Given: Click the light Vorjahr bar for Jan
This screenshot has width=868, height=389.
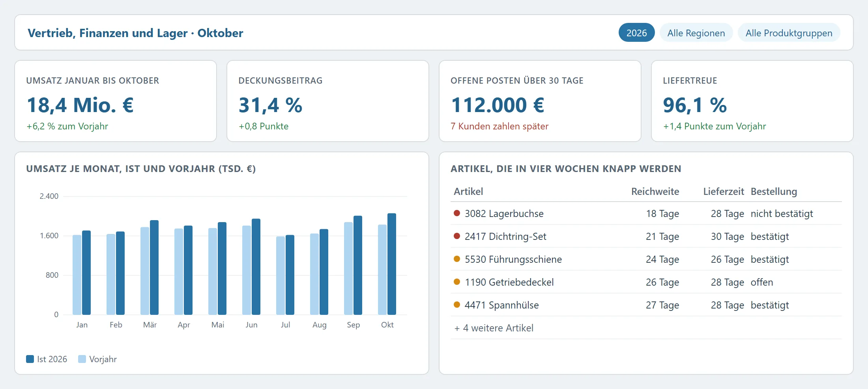Looking at the screenshot, I should [x=77, y=275].
